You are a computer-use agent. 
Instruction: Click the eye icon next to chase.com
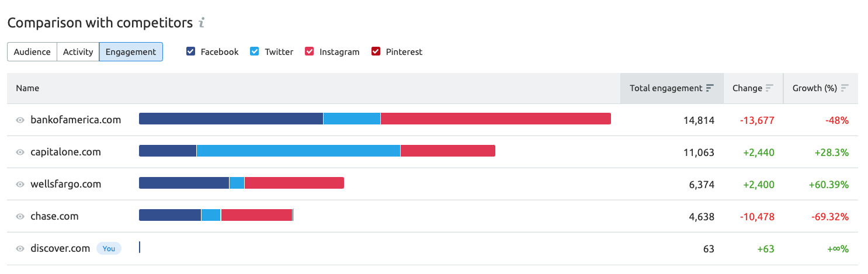(20, 216)
